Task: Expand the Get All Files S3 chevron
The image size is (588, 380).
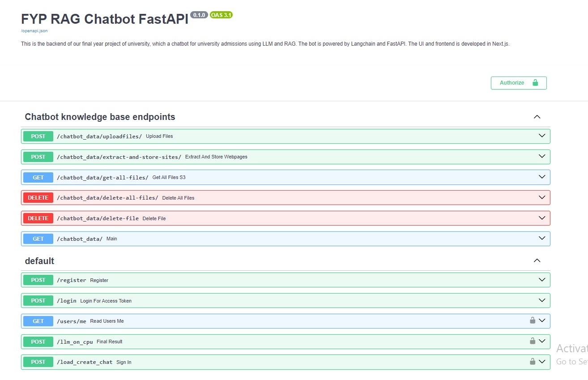Action: point(542,177)
